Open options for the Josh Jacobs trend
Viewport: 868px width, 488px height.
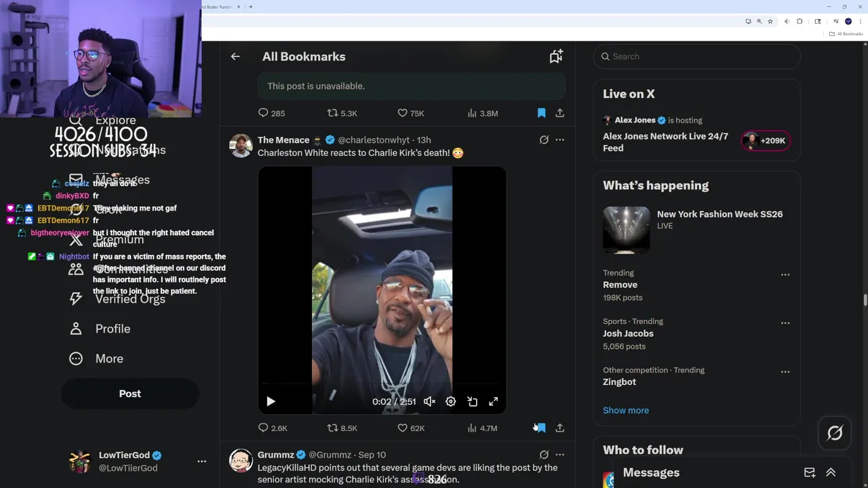click(785, 323)
